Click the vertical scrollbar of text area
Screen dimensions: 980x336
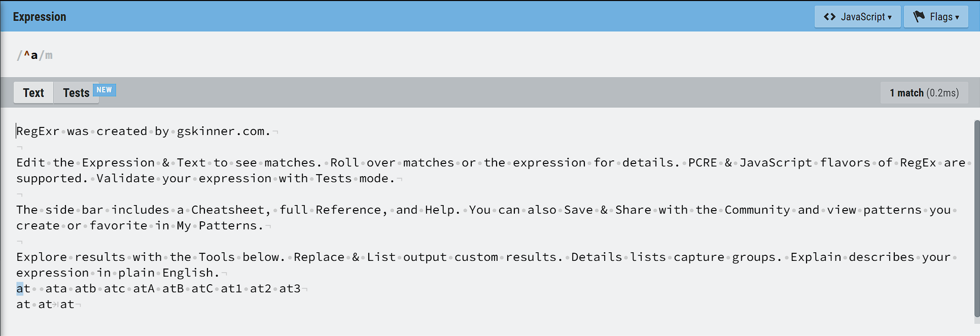[x=976, y=221]
